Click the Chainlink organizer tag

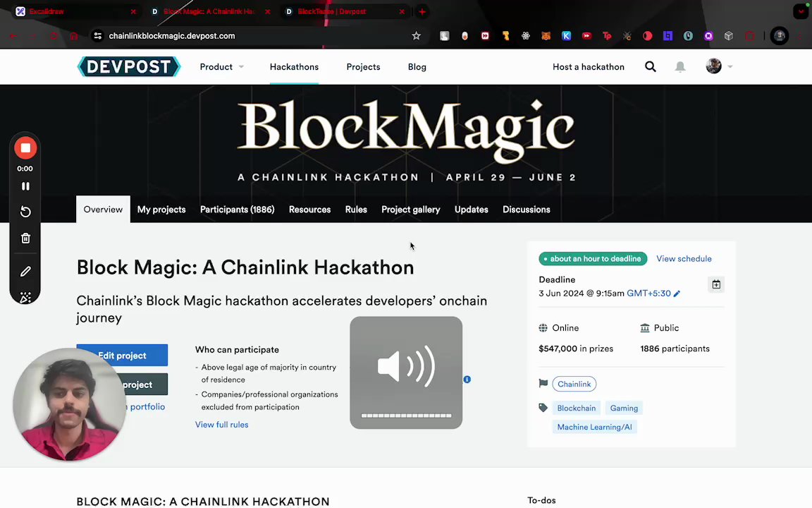click(x=574, y=384)
